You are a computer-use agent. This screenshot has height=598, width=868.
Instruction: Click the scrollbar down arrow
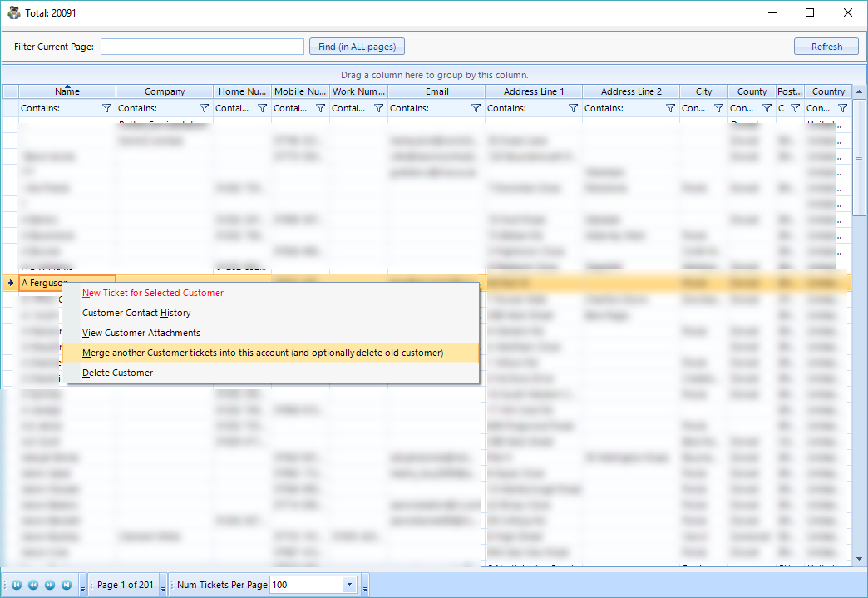coord(859,559)
